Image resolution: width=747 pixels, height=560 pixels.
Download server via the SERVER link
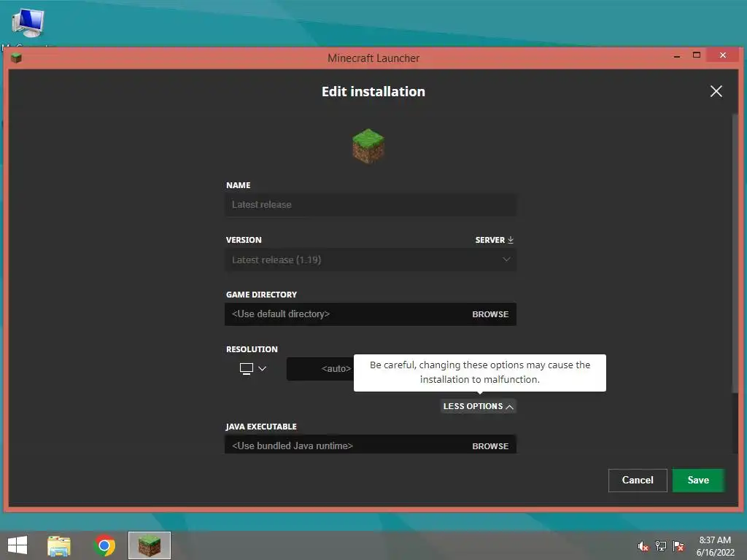click(494, 240)
